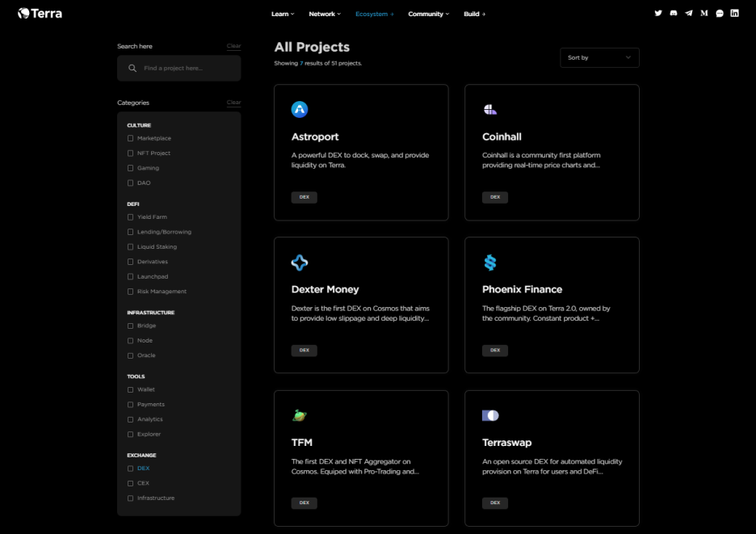Open the Terraswap project title

pos(506,443)
